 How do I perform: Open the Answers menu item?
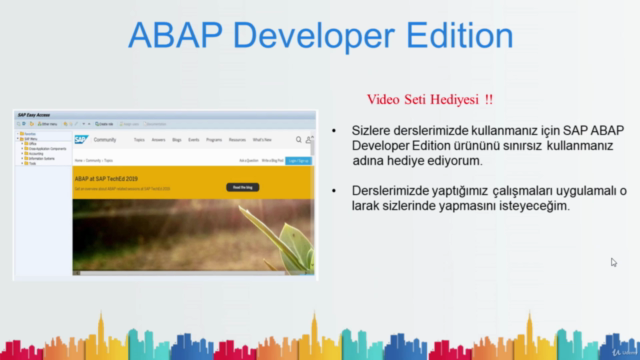click(158, 140)
